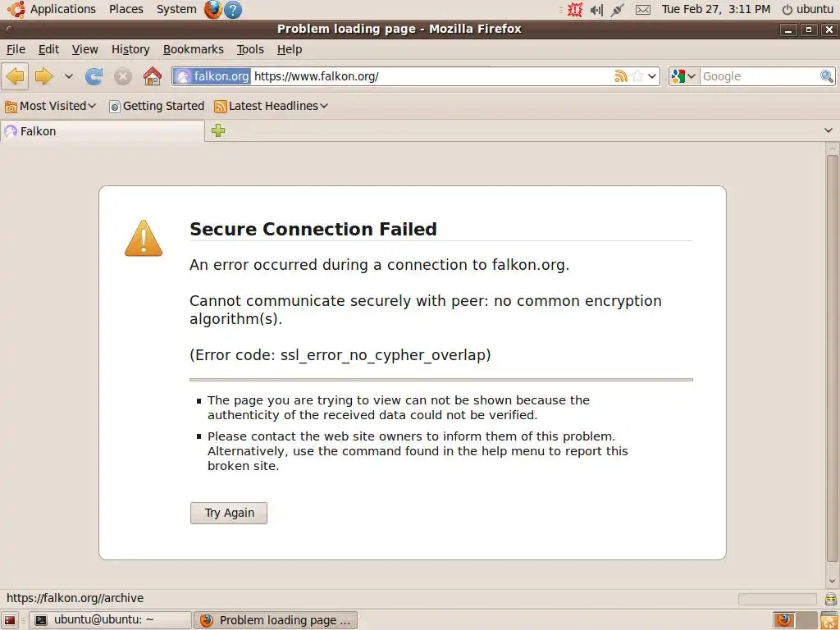Screen dimensions: 840x630
Task: Expand the back/forward history dropdown arrow
Action: pyautogui.click(x=69, y=76)
